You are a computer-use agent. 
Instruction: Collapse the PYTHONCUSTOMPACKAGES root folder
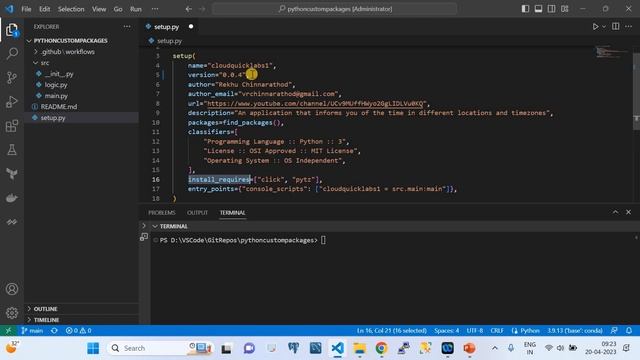[x=71, y=41]
